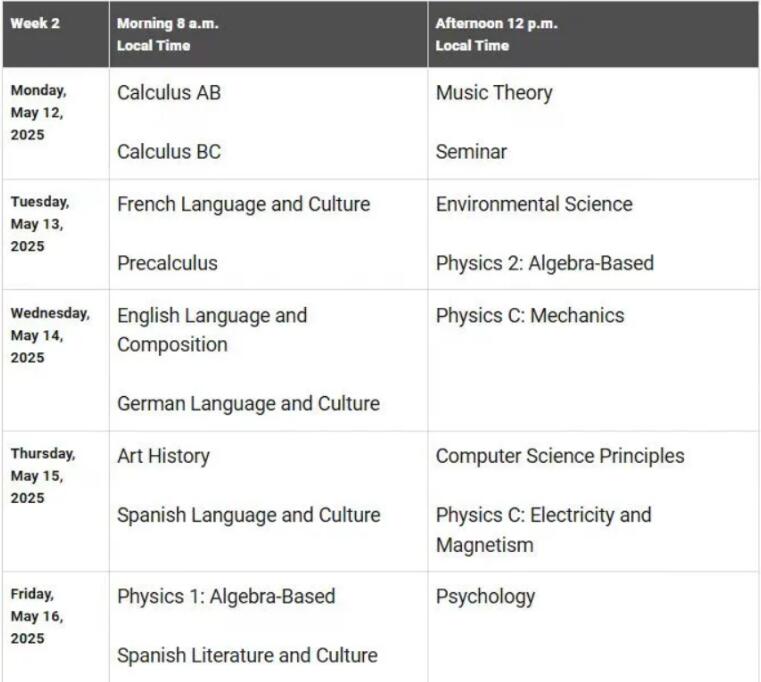
Task: Open Computer Science Principles entry
Action: [x=560, y=456]
